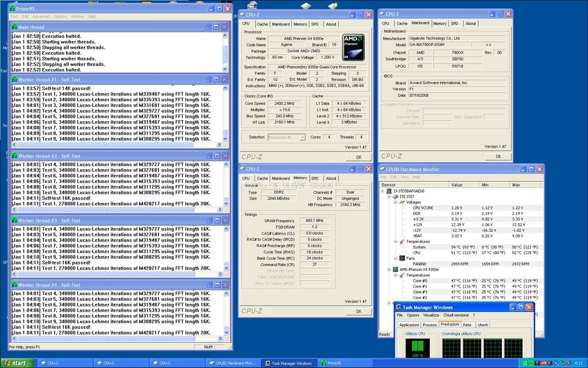Open the View menu in Hardware Monitor
588x368 pixels.
[405, 177]
